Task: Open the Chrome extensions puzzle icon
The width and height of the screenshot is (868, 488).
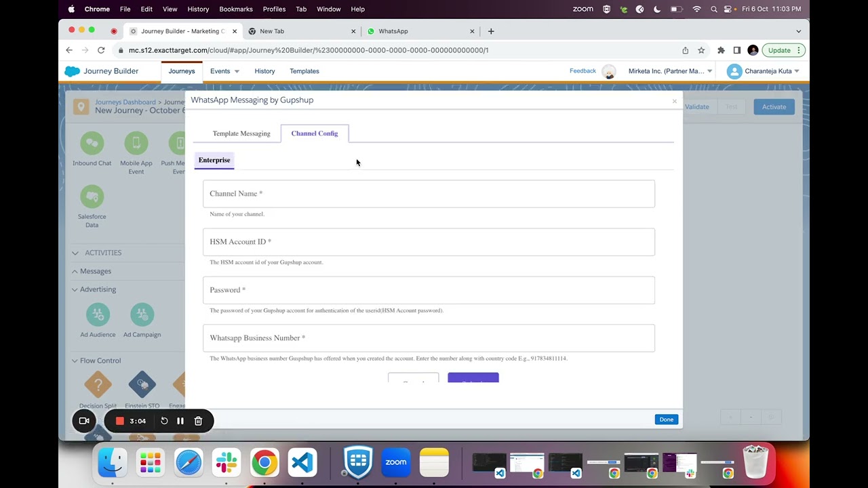Action: [721, 50]
